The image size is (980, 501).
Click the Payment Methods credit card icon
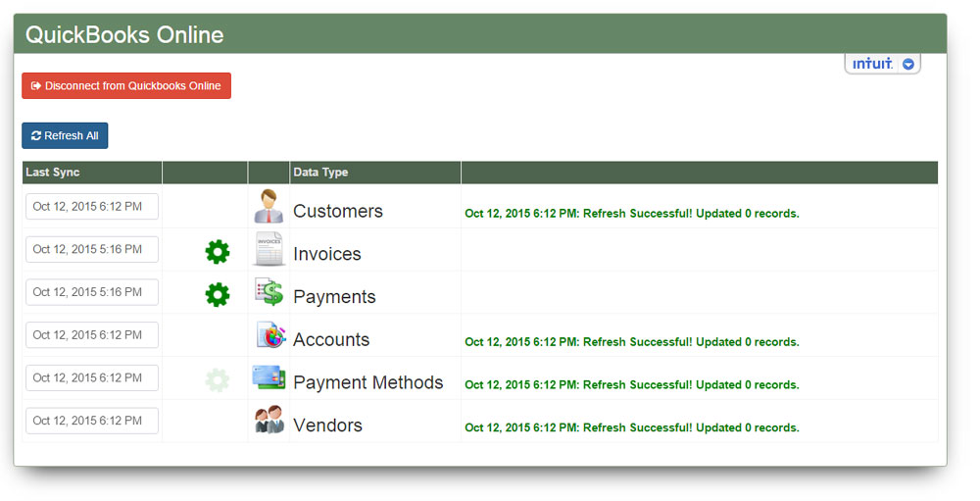269,377
